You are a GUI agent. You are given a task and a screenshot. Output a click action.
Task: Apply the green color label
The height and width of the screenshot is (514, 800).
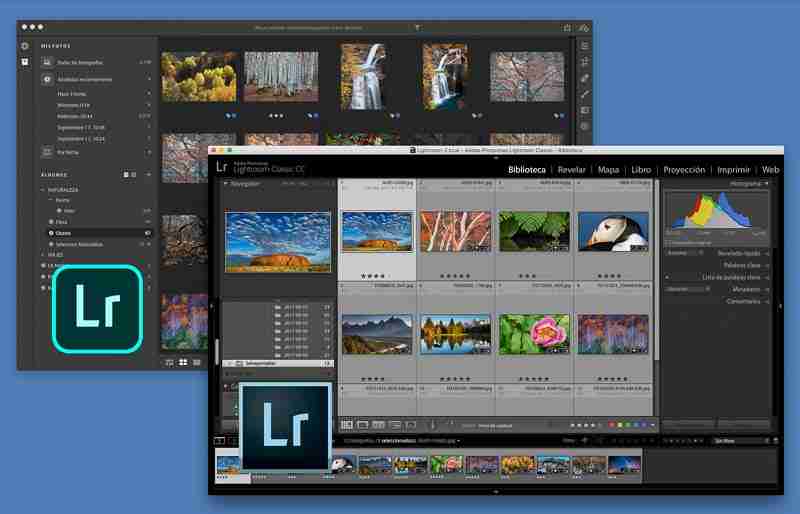coord(628,425)
